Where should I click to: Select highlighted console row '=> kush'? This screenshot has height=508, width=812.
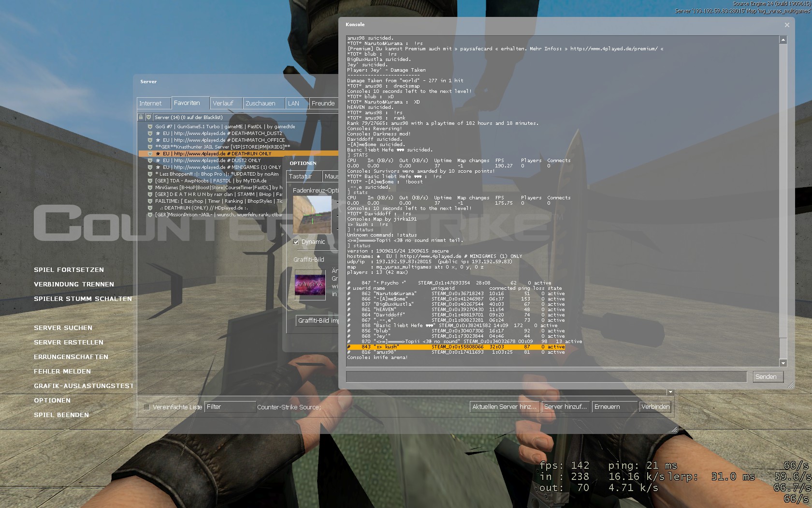(x=456, y=347)
